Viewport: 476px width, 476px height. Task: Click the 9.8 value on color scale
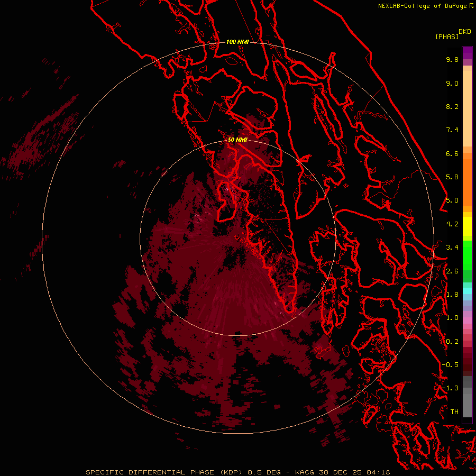[452, 59]
